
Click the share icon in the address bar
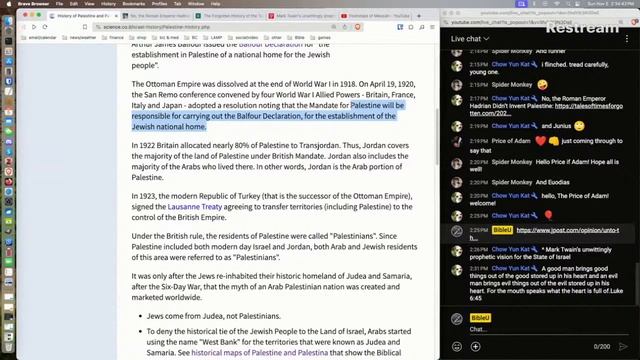click(x=345, y=27)
